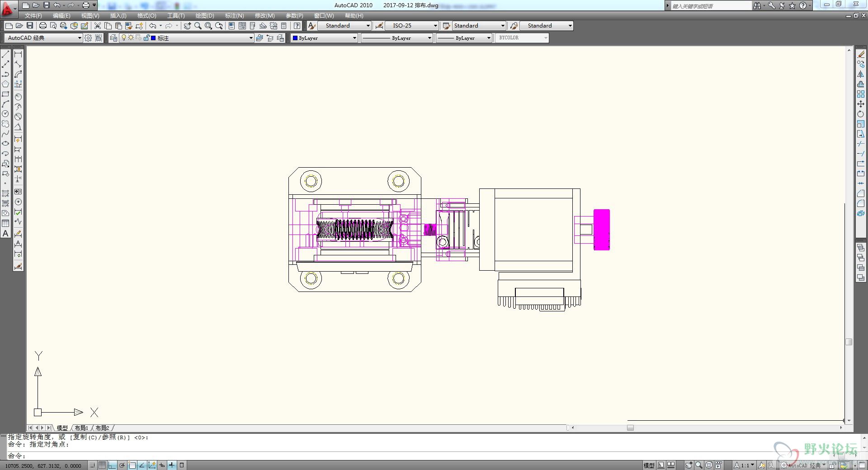Screen dimensions: 868x470
Task: Open the 绘图(D) menu
Action: 205,16
